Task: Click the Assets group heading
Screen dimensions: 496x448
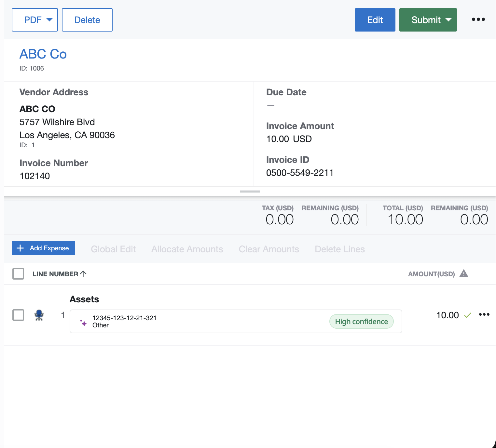Action: (x=84, y=299)
